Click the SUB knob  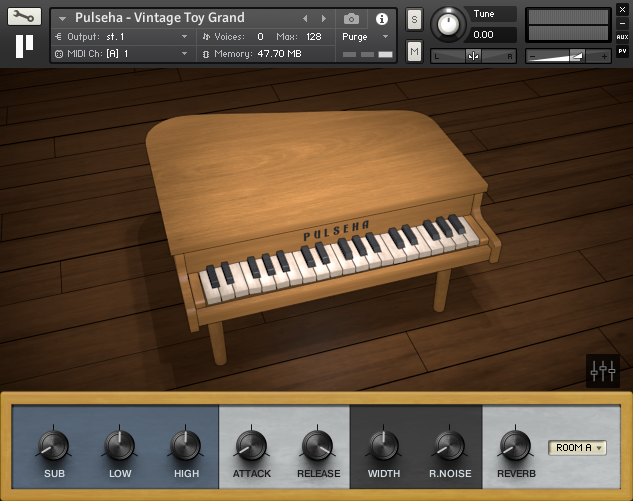pyautogui.click(x=54, y=445)
